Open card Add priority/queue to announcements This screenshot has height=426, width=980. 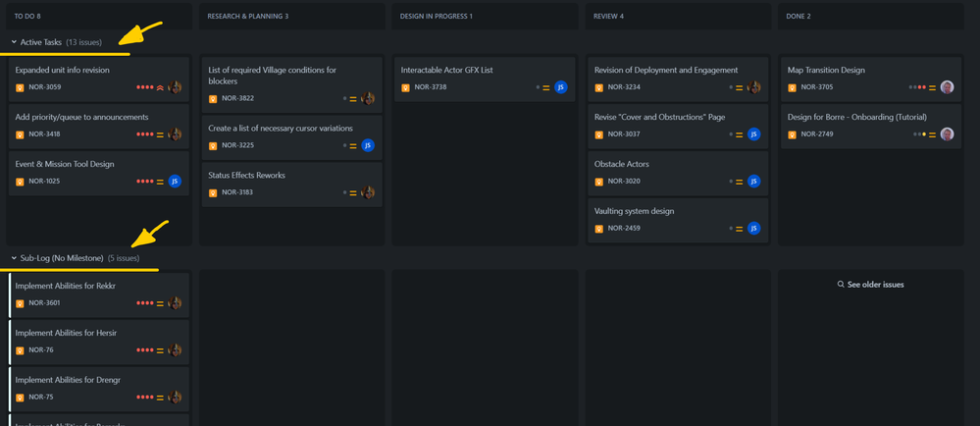pyautogui.click(x=99, y=127)
